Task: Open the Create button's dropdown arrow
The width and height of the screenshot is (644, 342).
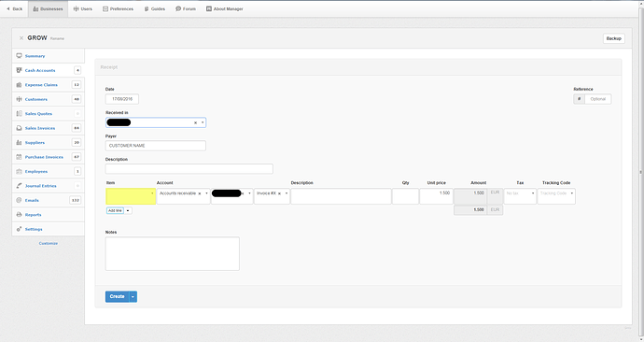Action: 133,296
